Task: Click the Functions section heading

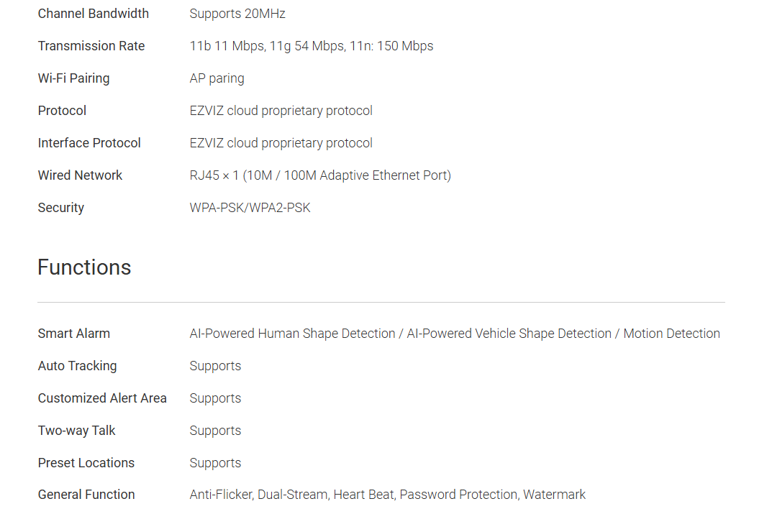Action: [x=84, y=267]
